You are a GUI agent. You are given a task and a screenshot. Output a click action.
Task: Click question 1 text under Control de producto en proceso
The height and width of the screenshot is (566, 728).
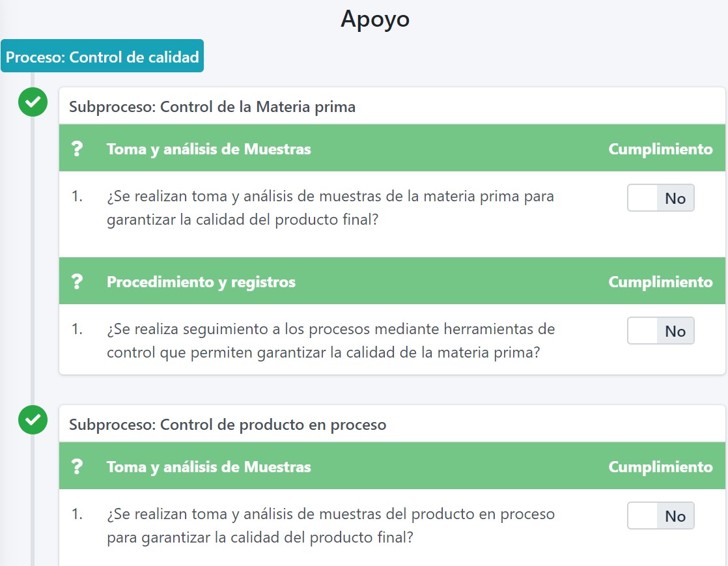(330, 525)
